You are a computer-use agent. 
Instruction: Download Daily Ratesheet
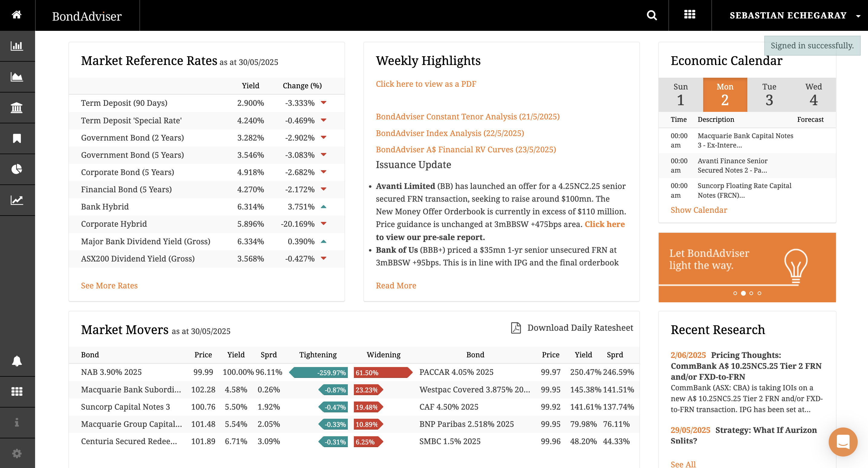580,327
